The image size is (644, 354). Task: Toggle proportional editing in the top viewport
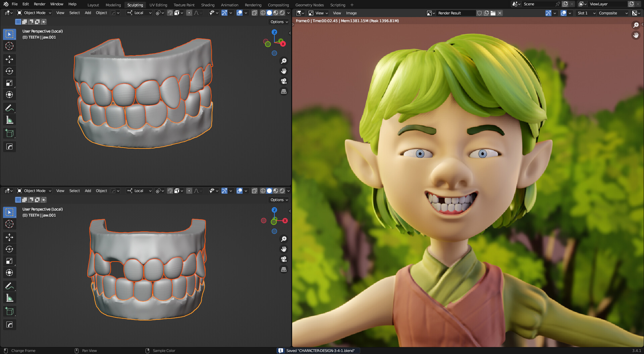[189, 12]
